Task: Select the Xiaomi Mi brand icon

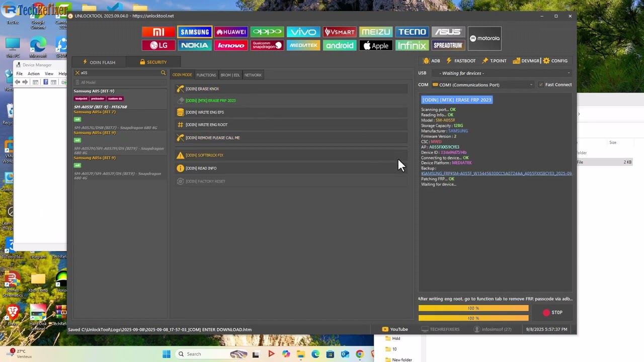Action: [158, 32]
